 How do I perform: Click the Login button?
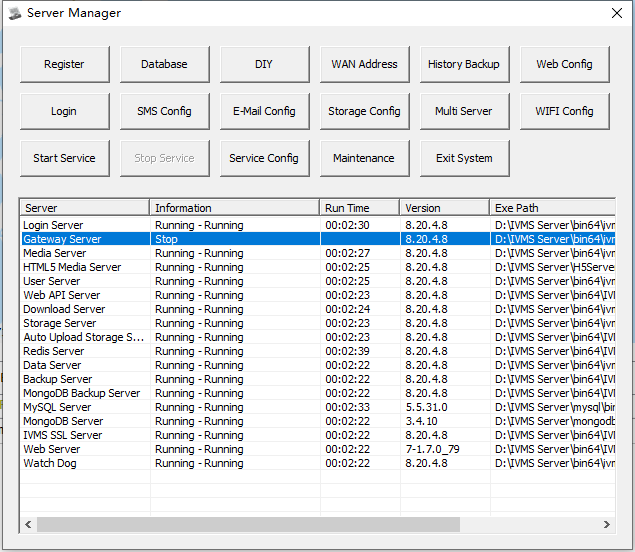pyautogui.click(x=65, y=111)
